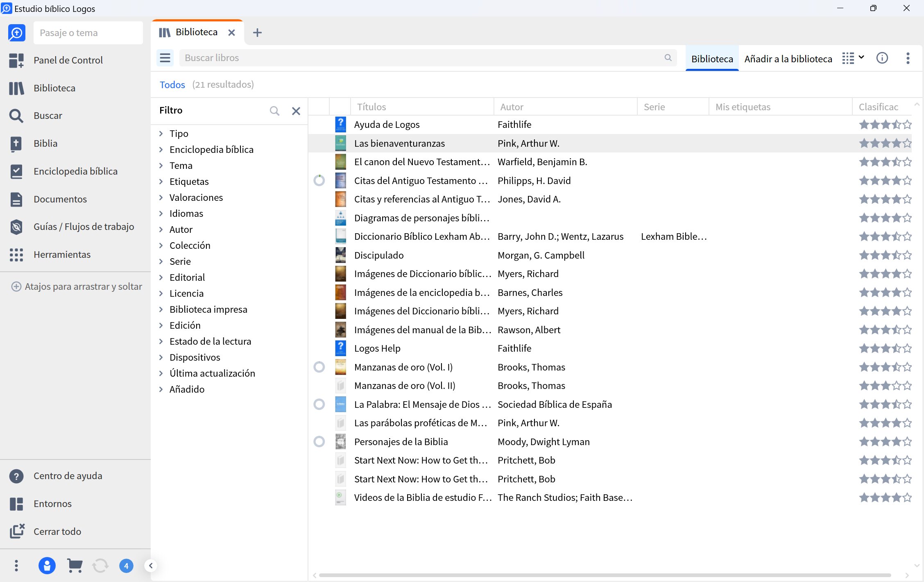
Task: Open the library panel kebab menu
Action: [x=908, y=58]
